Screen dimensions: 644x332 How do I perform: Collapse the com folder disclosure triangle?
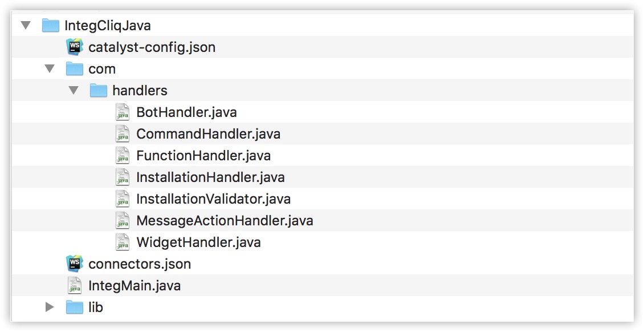50,68
